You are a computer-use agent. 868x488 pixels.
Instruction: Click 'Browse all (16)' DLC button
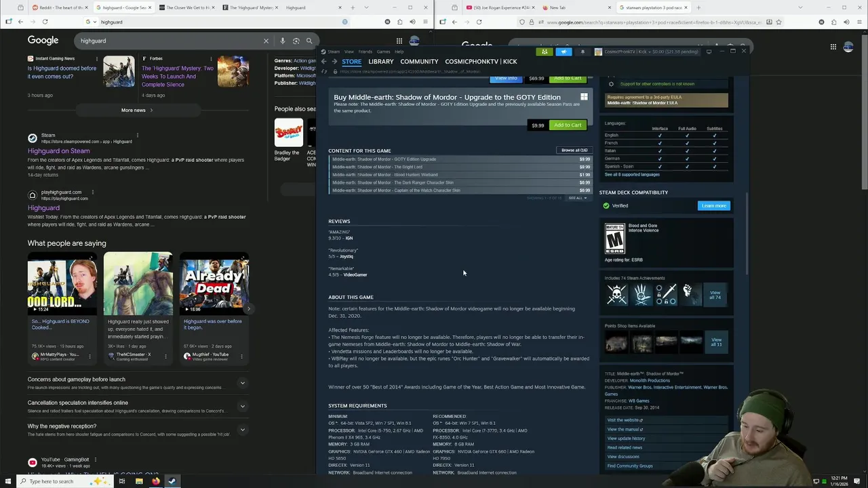(574, 150)
